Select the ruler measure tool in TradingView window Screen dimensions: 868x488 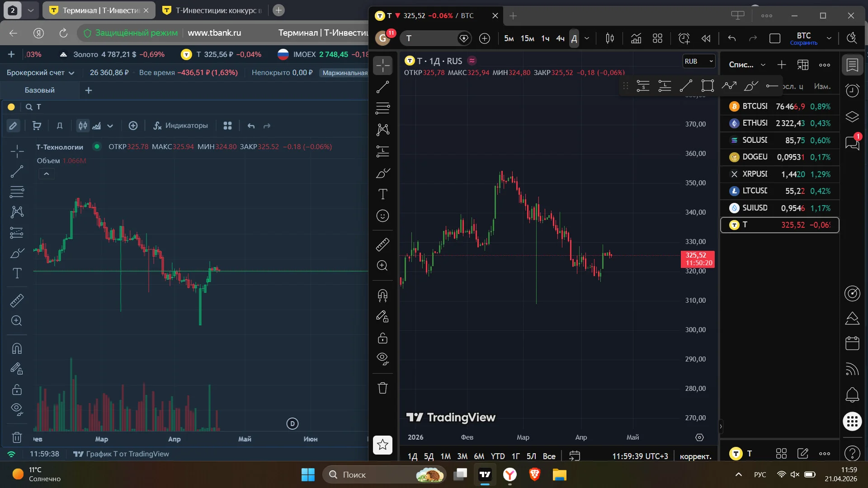tap(382, 244)
